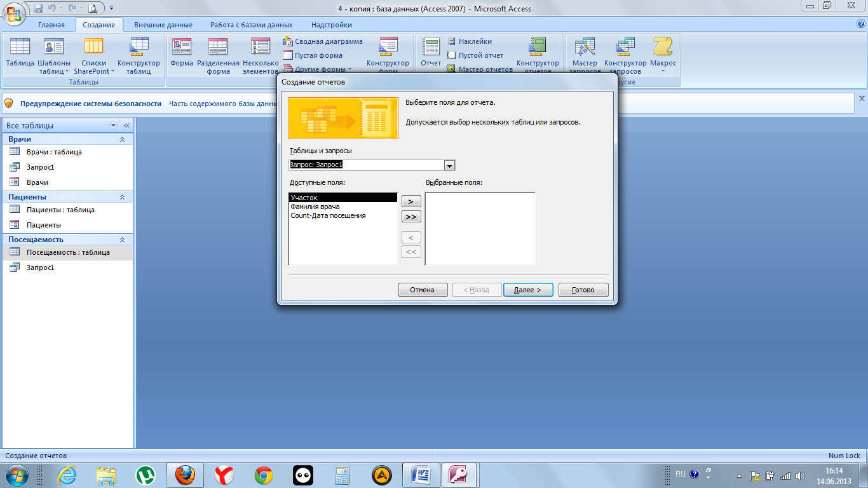Collapse the Врачи group
The image size is (868, 488).
click(122, 139)
